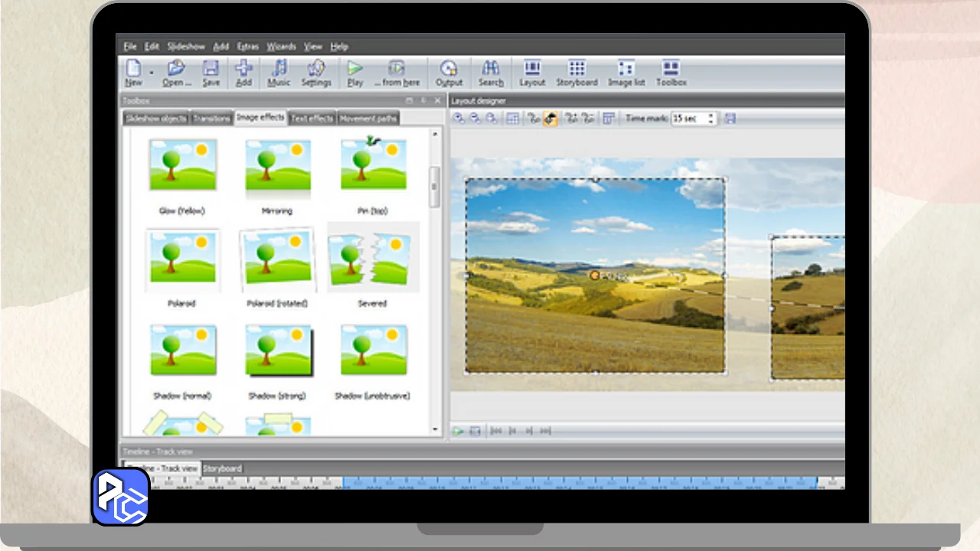Zoom in using first Layout designer magnifier
The height and width of the screenshot is (551, 980).
point(459,119)
